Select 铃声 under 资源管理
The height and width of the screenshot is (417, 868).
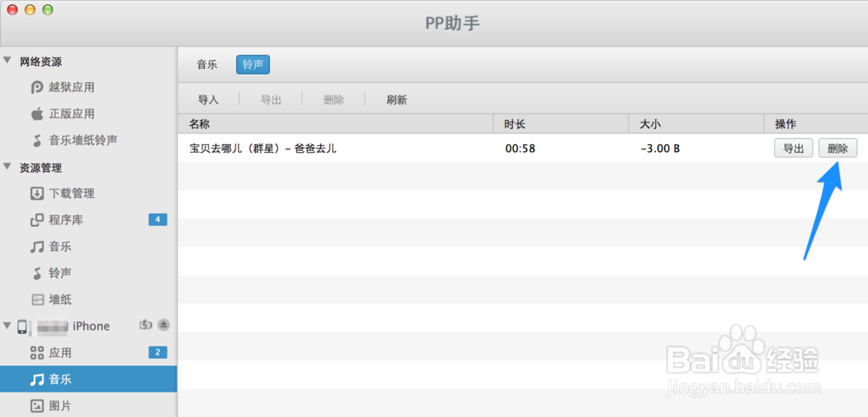[60, 273]
